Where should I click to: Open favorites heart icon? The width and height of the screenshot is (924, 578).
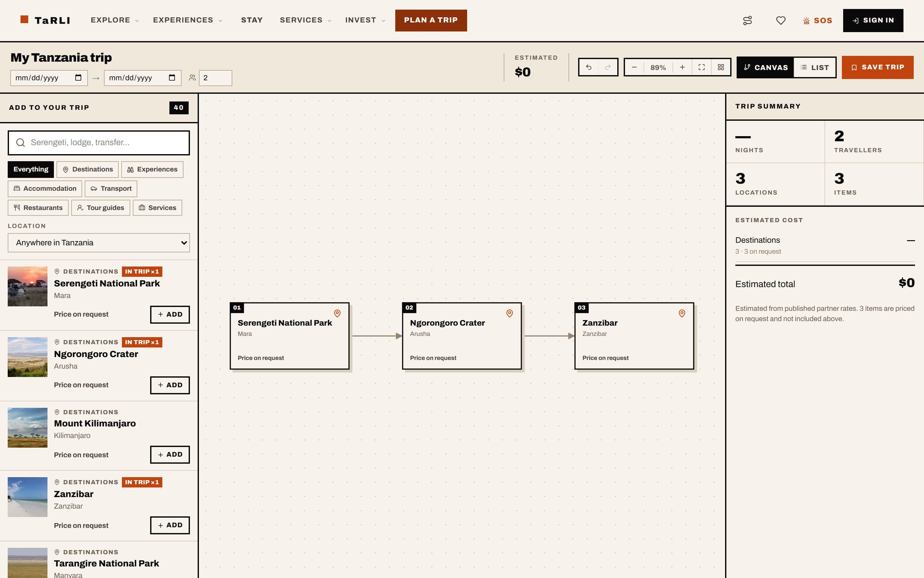(x=781, y=20)
